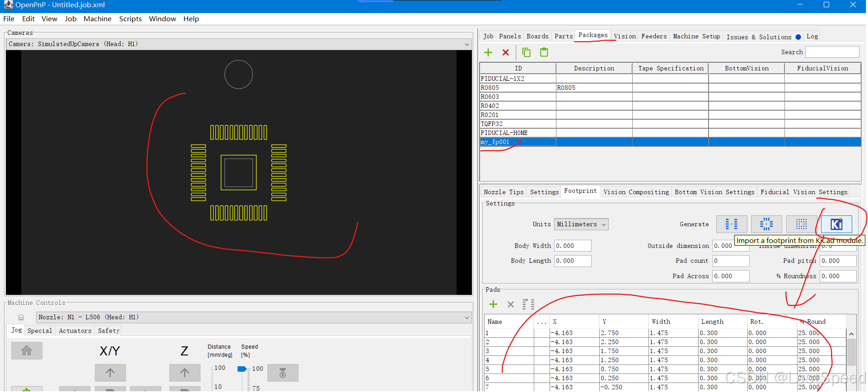Select the TQFP32 package row

click(x=670, y=124)
